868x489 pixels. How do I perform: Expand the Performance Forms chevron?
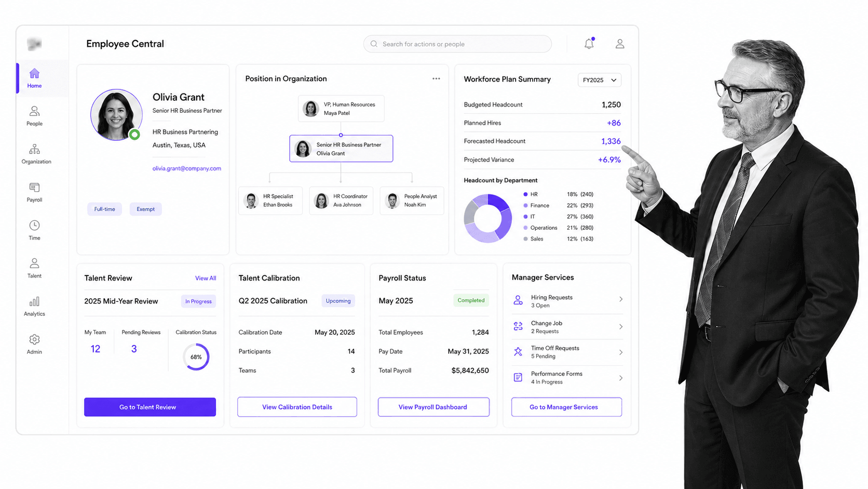tap(621, 378)
